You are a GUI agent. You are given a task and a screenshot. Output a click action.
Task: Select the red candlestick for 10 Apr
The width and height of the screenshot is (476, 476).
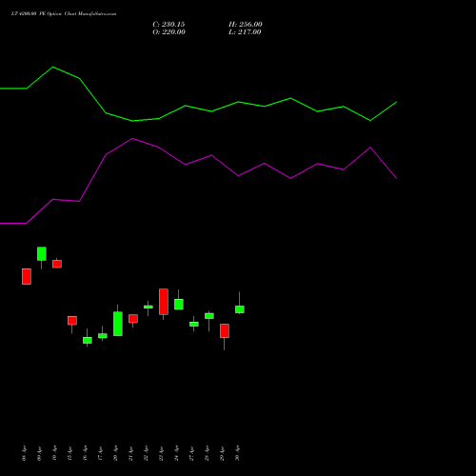click(57, 264)
